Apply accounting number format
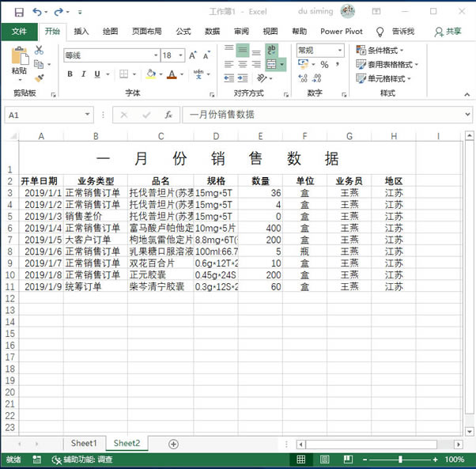 tap(304, 64)
